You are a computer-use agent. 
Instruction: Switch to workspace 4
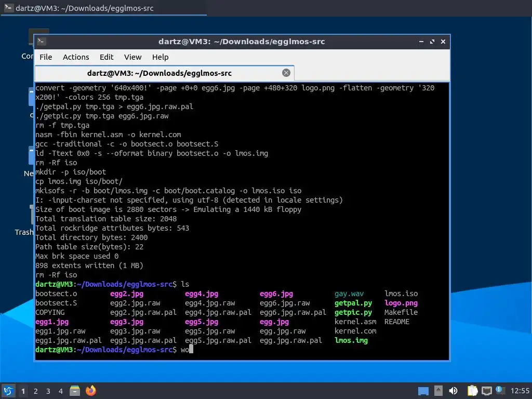click(x=61, y=391)
